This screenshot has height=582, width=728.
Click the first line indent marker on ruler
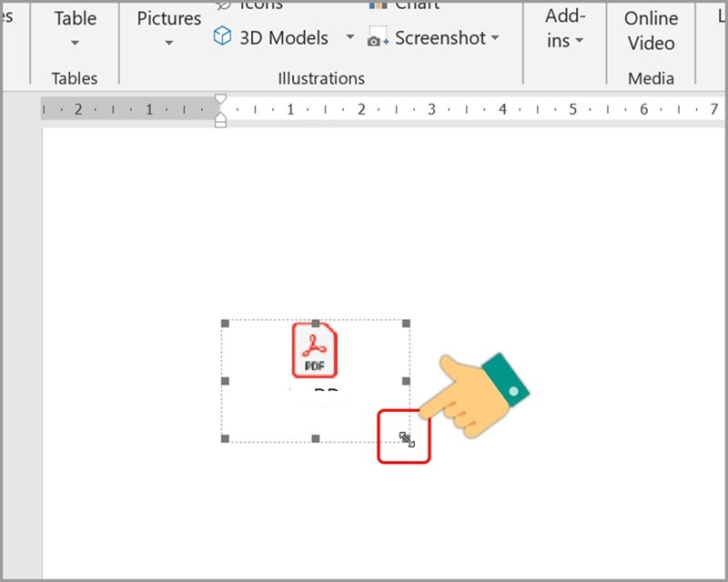219,100
